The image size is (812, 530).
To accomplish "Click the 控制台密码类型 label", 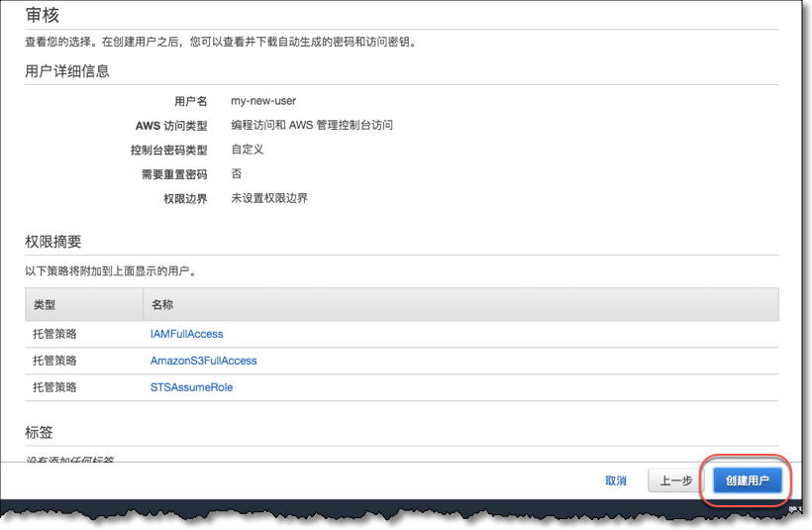I will (168, 151).
